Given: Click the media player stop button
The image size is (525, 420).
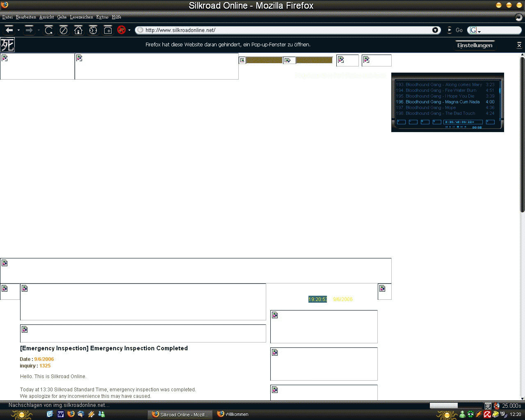Looking at the screenshot, I should 458,127.
